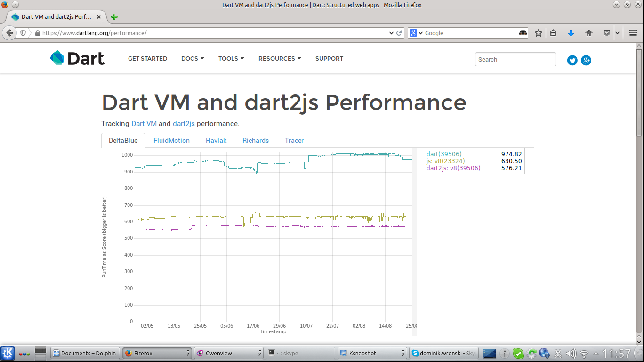Click the 630.50 legend value
Viewport: 644px width, 362px height.
pos(511,161)
